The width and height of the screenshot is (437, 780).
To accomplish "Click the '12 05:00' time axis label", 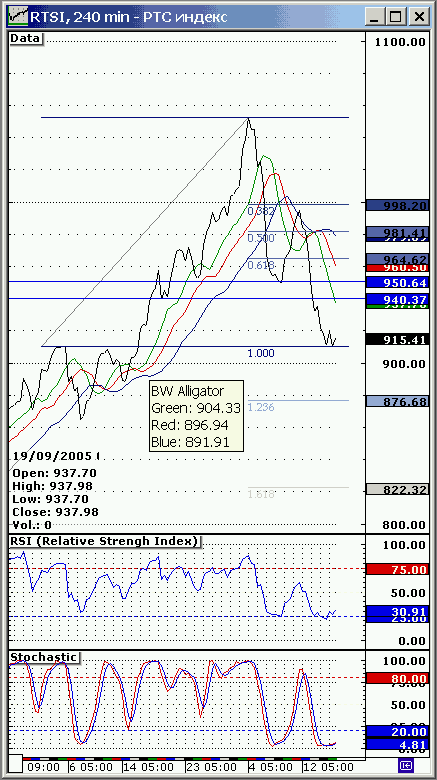I will 327,766.
